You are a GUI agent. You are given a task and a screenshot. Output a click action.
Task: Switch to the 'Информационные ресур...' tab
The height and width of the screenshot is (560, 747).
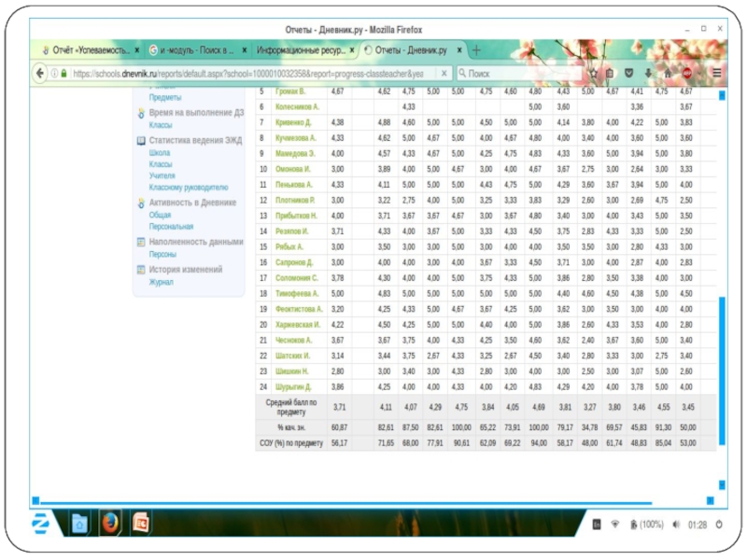tap(301, 49)
